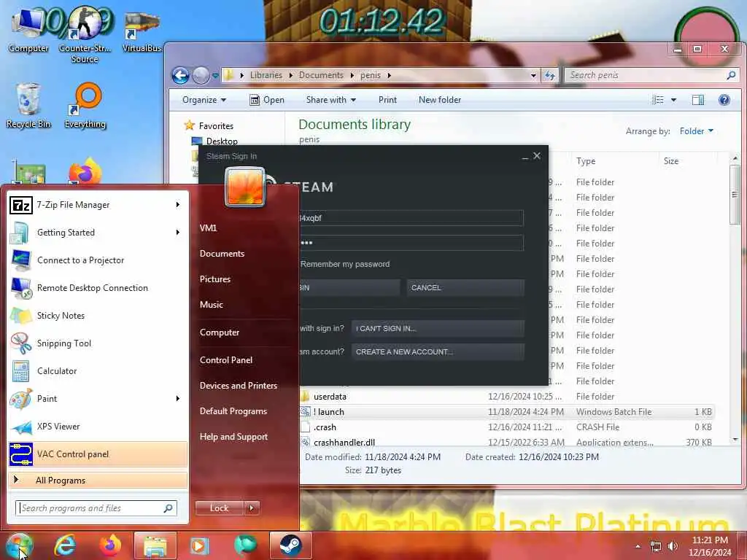
Task: Open Windows Media Player from taskbar
Action: 200,545
